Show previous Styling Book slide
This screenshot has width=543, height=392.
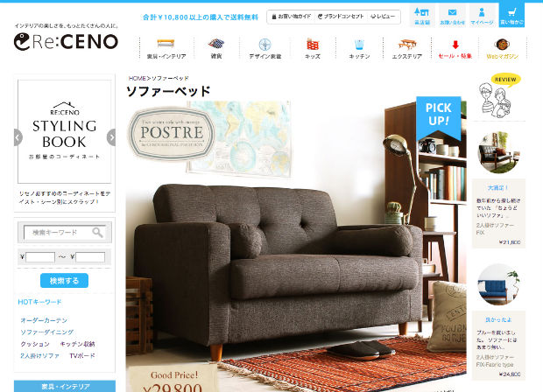coord(18,137)
